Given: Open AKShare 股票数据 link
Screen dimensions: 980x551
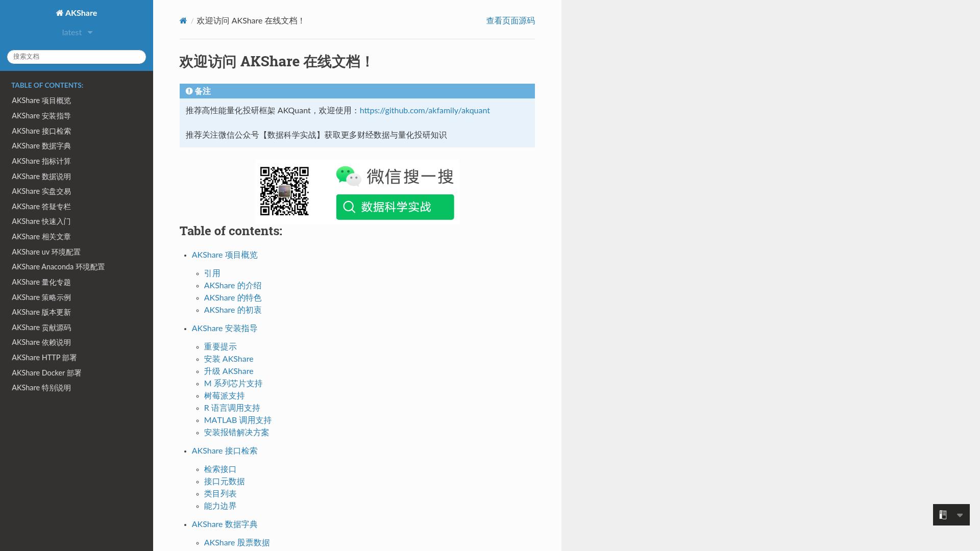Looking at the screenshot, I should point(237,543).
